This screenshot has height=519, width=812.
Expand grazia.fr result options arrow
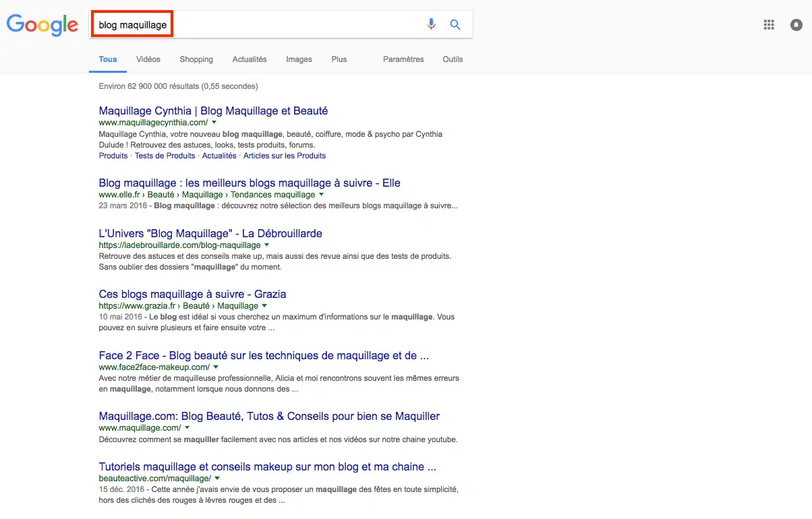265,306
